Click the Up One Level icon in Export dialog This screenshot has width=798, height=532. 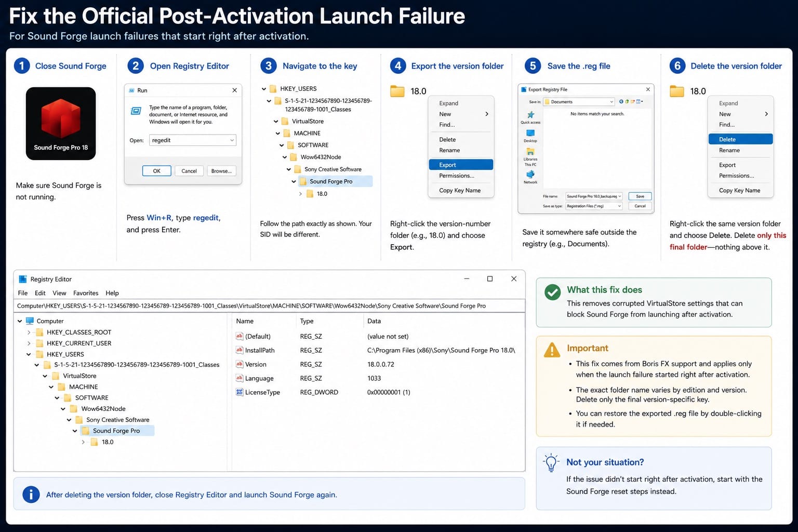pos(627,101)
